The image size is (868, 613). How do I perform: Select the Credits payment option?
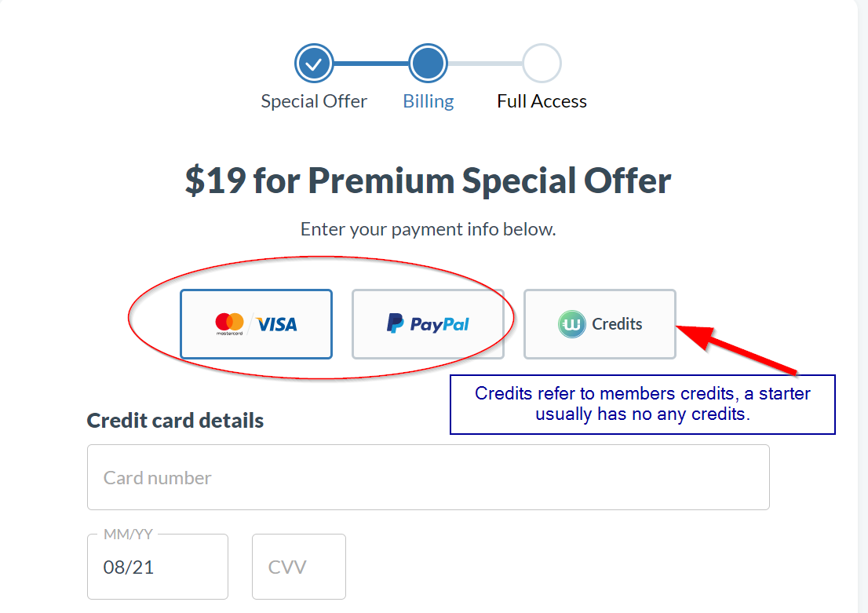600,324
